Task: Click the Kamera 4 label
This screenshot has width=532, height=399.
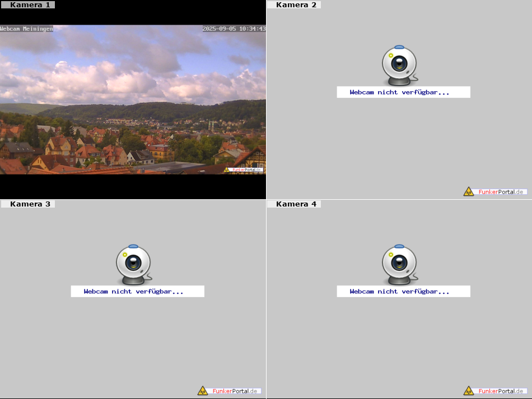Action: coord(294,204)
